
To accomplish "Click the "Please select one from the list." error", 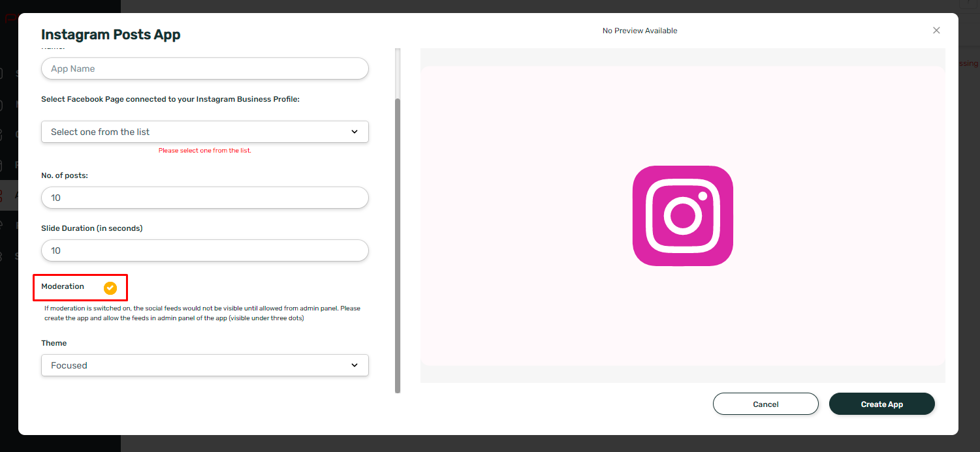I will 205,150.
